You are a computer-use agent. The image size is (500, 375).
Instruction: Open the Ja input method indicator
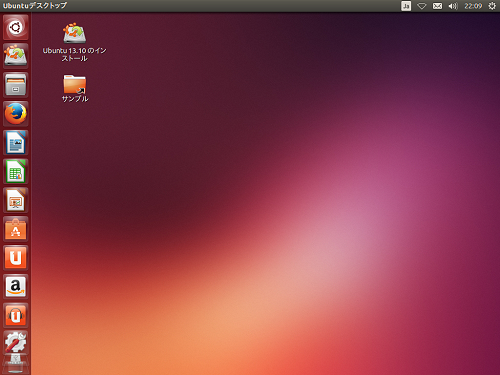(406, 6)
